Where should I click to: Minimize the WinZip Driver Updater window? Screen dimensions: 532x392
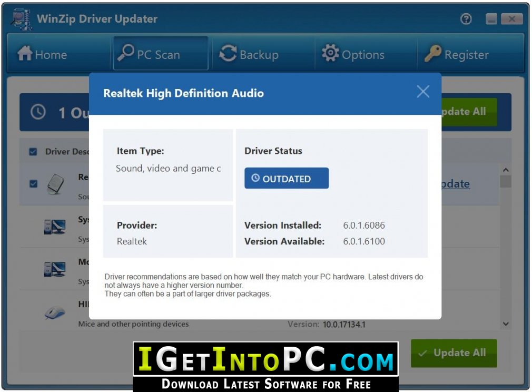click(x=491, y=18)
